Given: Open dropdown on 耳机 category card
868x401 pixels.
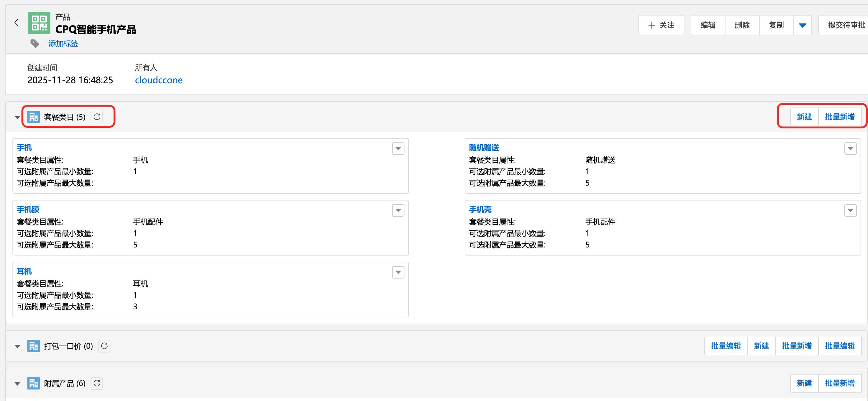Looking at the screenshot, I should (x=398, y=272).
